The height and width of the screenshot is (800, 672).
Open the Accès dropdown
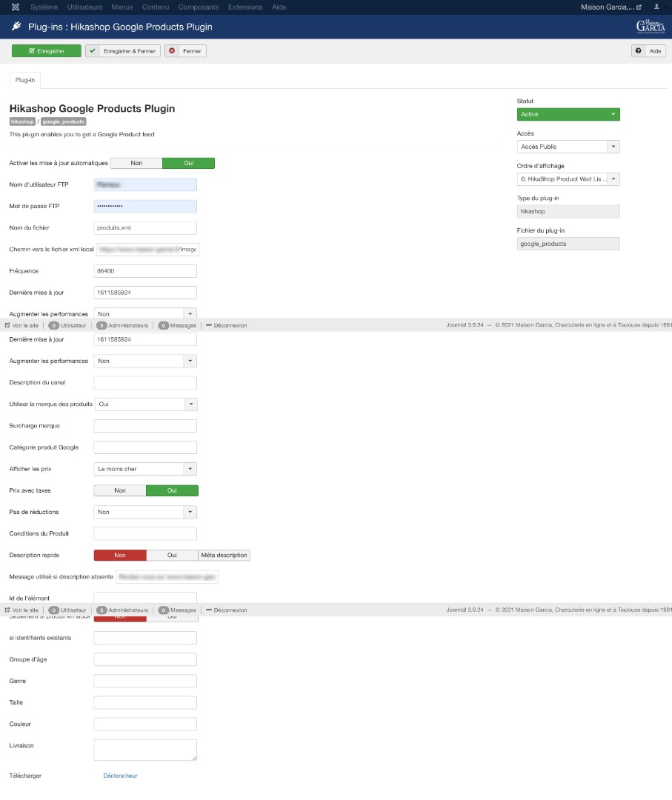pyautogui.click(x=568, y=147)
